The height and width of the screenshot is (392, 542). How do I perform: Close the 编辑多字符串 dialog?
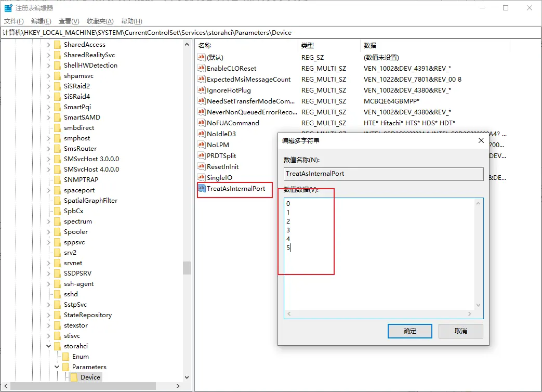pyautogui.click(x=480, y=140)
